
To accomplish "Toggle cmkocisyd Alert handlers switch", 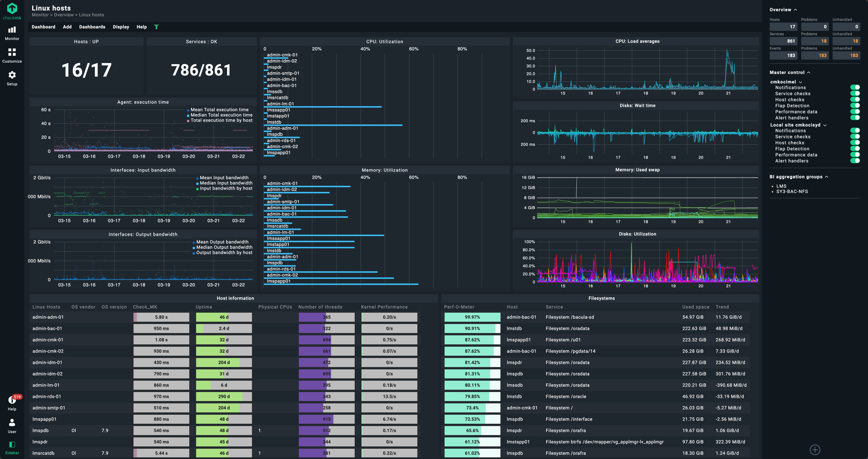I will click(x=855, y=161).
